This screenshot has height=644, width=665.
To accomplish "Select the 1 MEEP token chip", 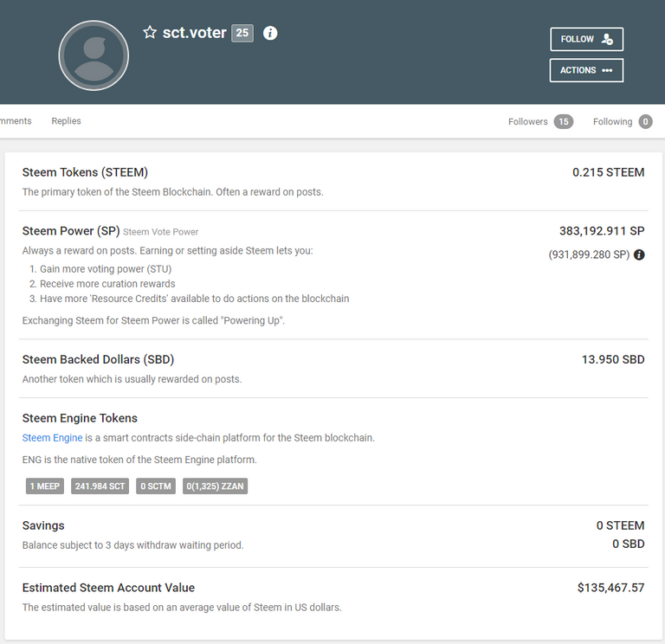I will 45,486.
